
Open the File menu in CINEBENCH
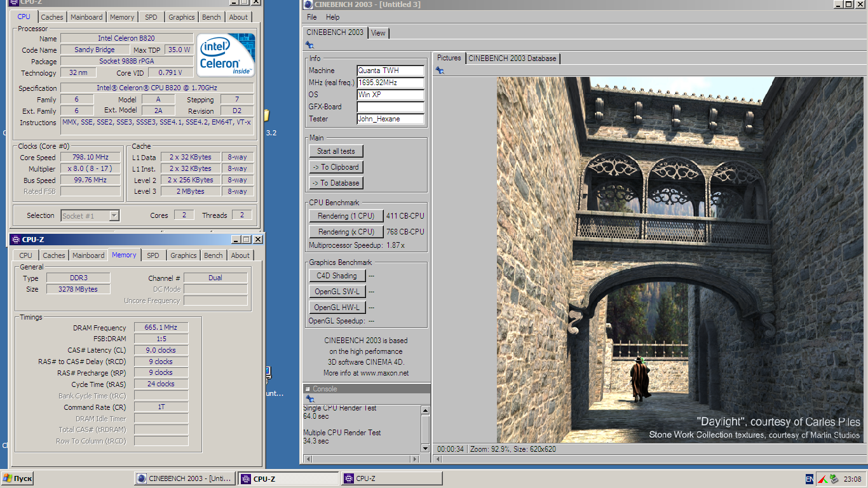[x=311, y=17]
